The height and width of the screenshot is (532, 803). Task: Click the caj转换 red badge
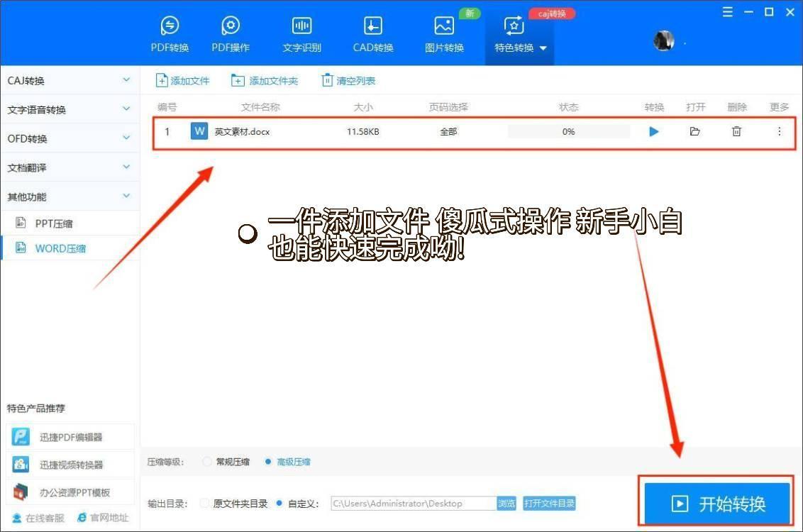[552, 13]
